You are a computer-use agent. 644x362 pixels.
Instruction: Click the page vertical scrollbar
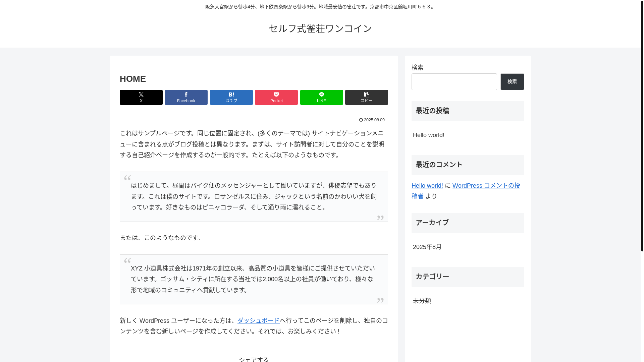(x=642, y=126)
